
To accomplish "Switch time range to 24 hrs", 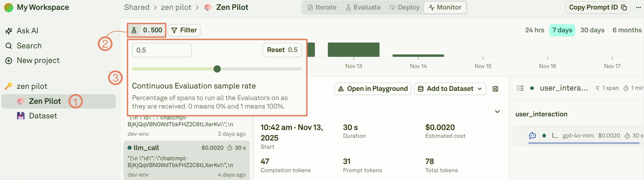I will pos(534,30).
